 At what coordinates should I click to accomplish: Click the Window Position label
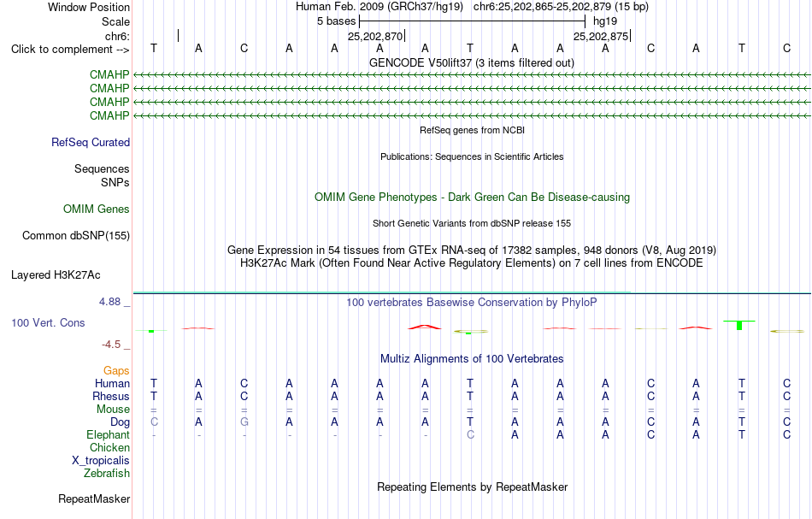pos(89,7)
